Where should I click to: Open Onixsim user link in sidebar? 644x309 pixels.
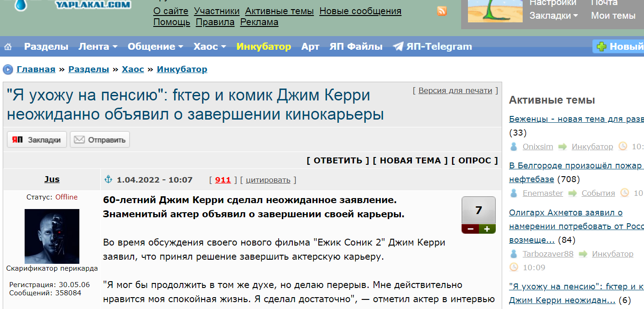(x=538, y=147)
